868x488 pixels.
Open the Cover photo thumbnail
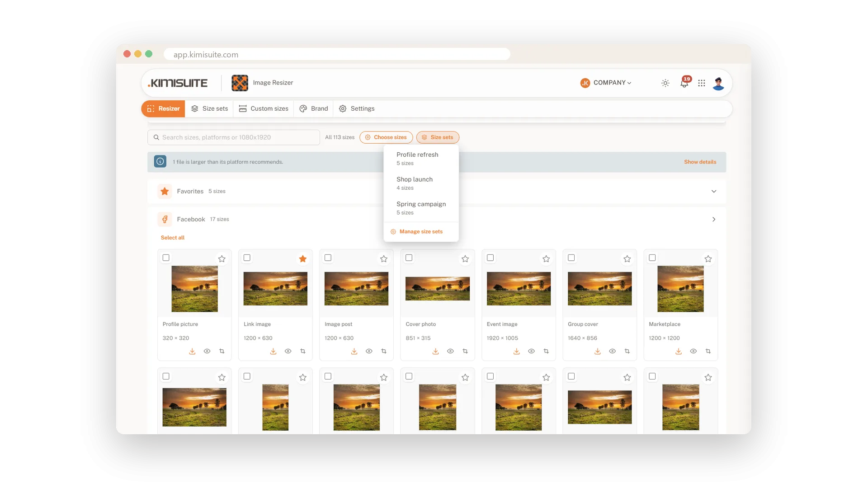coord(438,289)
